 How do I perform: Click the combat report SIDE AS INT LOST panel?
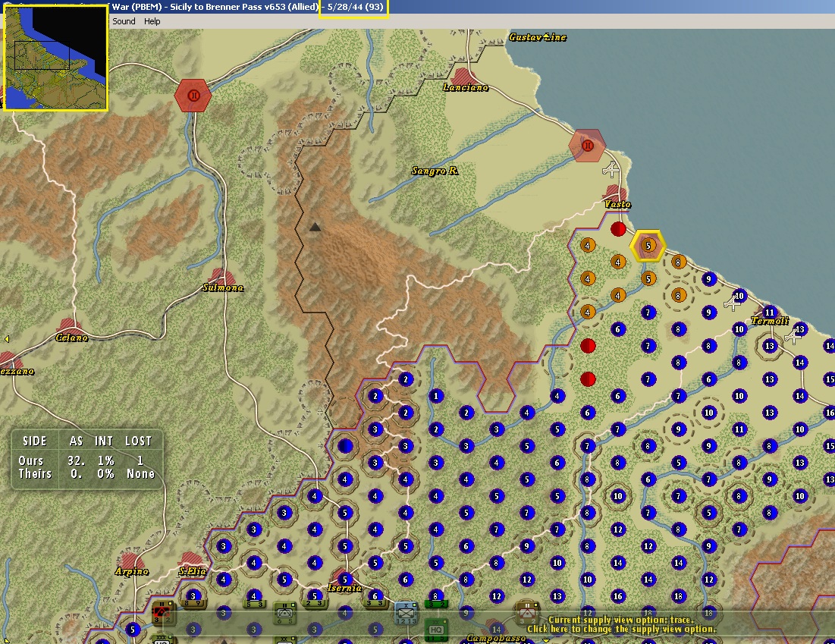click(x=87, y=459)
